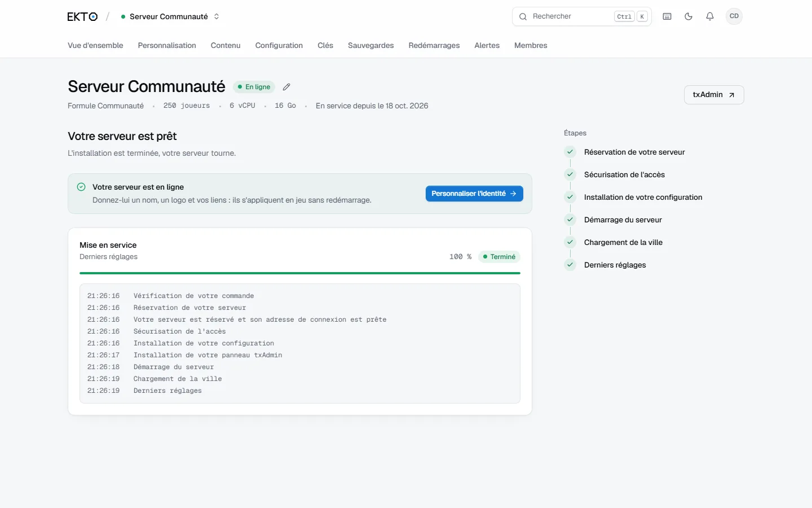Focus the Rechercher search field
Image resolution: width=812 pixels, height=508 pixels.
(x=582, y=16)
